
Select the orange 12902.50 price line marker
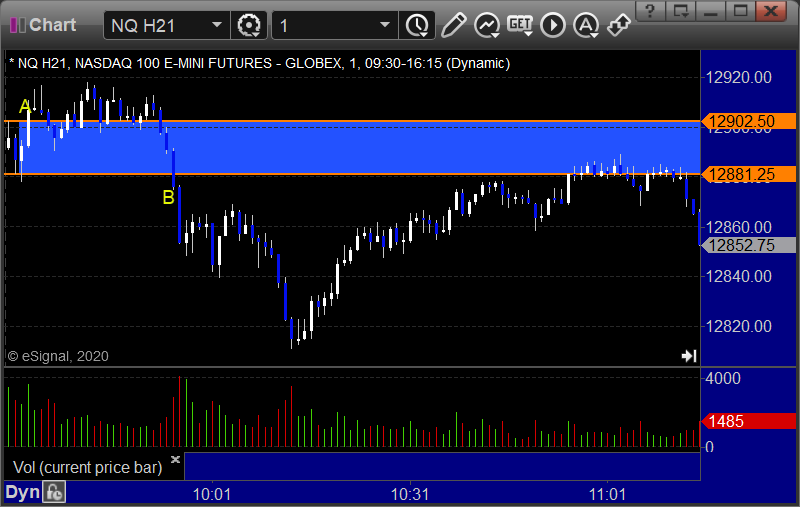748,121
